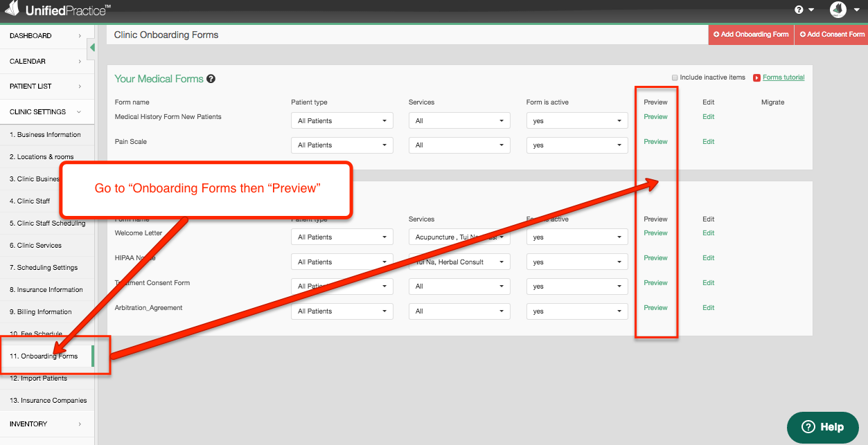Collapse the sidebar with green arrow

click(92, 47)
